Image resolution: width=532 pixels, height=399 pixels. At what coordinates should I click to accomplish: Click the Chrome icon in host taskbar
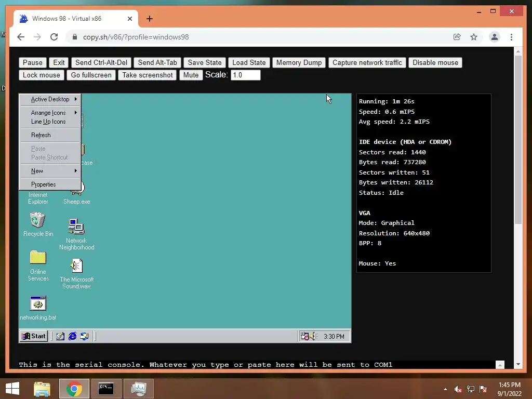coord(74,389)
